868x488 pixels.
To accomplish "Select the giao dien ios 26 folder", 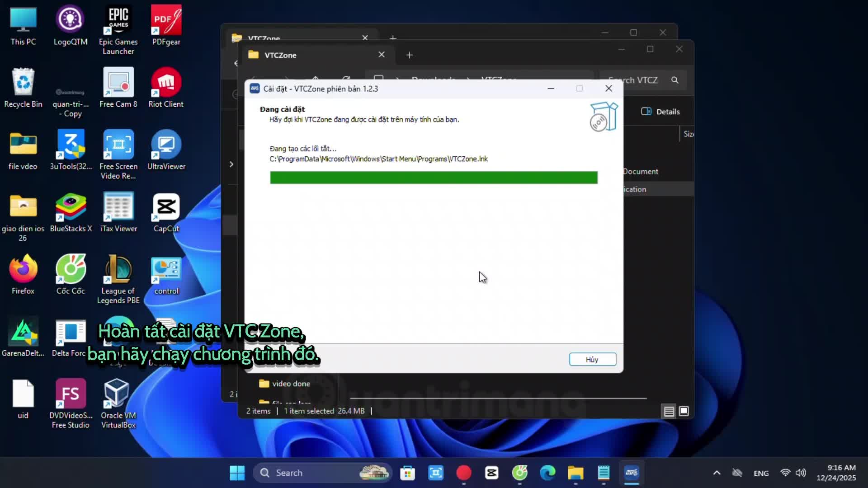I will coord(23,217).
